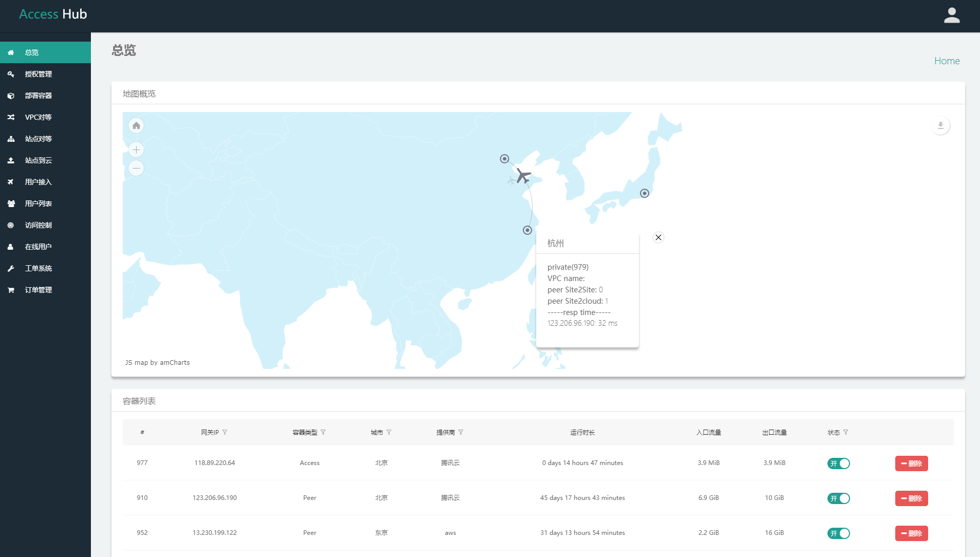Open 部署容器 in the sidebar
The height and width of the screenshot is (557, 980).
pos(45,96)
